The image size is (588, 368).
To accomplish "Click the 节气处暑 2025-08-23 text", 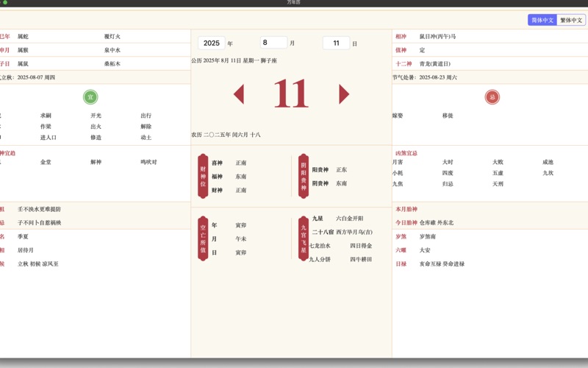I will pos(425,77).
